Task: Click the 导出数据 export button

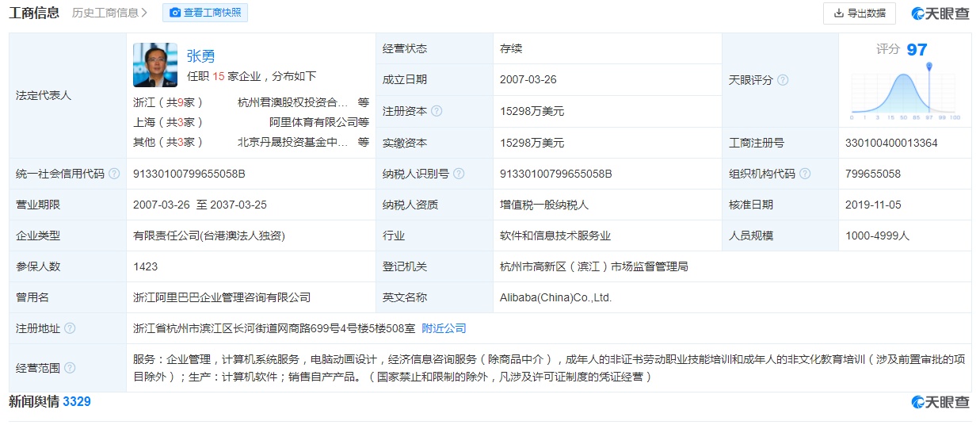Action: tap(860, 13)
